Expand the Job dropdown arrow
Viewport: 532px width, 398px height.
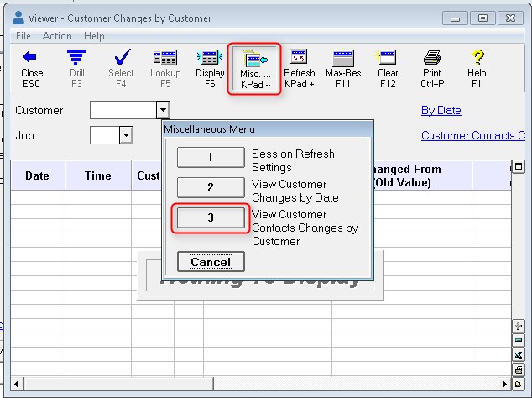(126, 135)
